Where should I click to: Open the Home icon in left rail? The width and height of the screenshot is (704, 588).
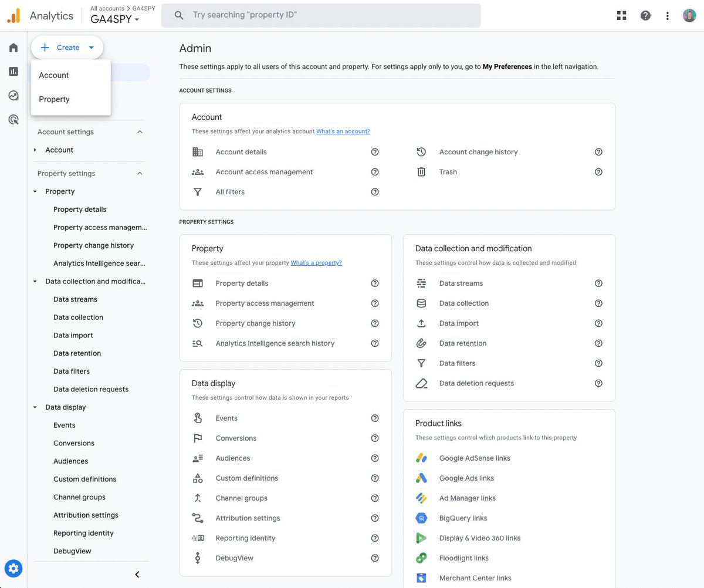point(13,48)
